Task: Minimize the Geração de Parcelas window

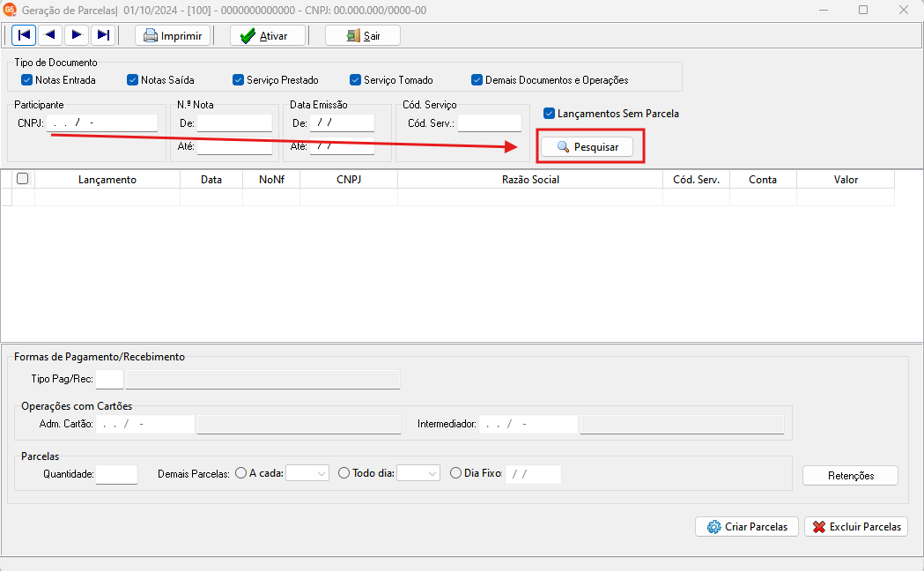Action: point(824,10)
